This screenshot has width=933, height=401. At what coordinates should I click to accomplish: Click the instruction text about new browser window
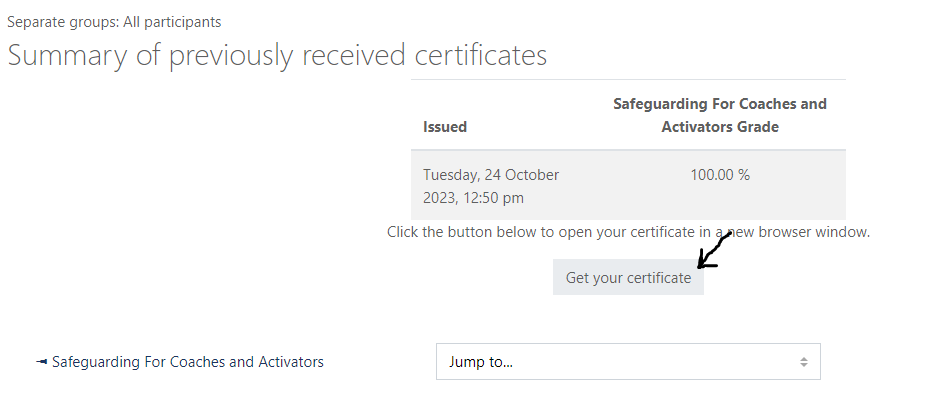(x=628, y=232)
